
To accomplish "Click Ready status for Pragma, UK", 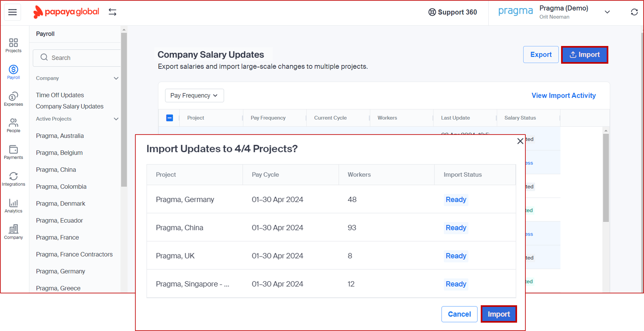I will (x=456, y=256).
